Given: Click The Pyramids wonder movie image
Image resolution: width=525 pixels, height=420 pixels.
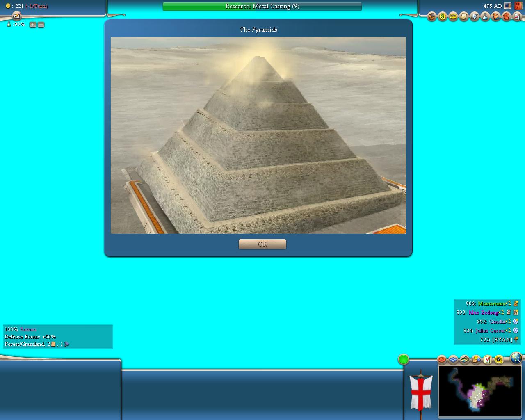Looking at the screenshot, I should click(x=258, y=135).
